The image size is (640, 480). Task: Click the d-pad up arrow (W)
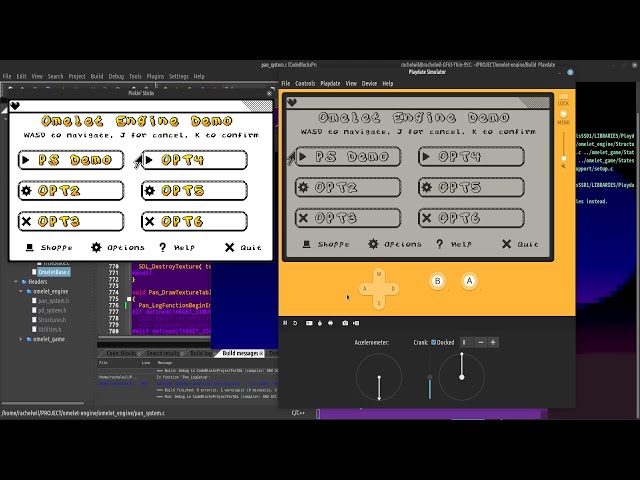click(379, 274)
